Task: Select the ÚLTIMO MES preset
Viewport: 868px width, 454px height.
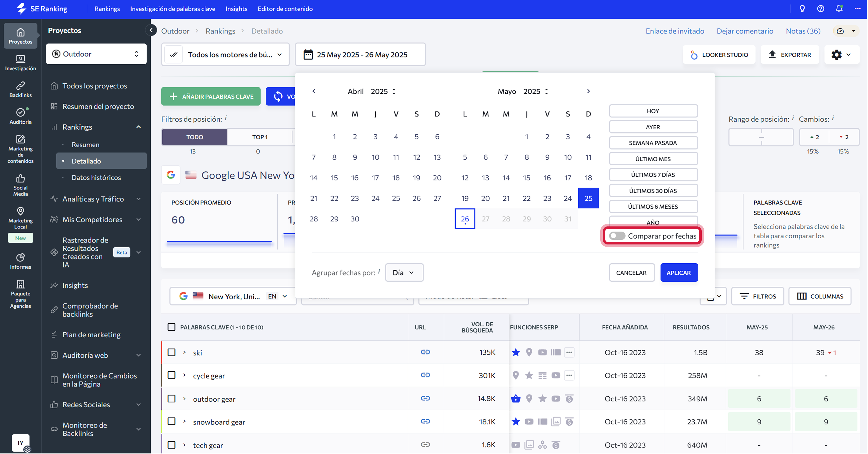Action: (653, 159)
